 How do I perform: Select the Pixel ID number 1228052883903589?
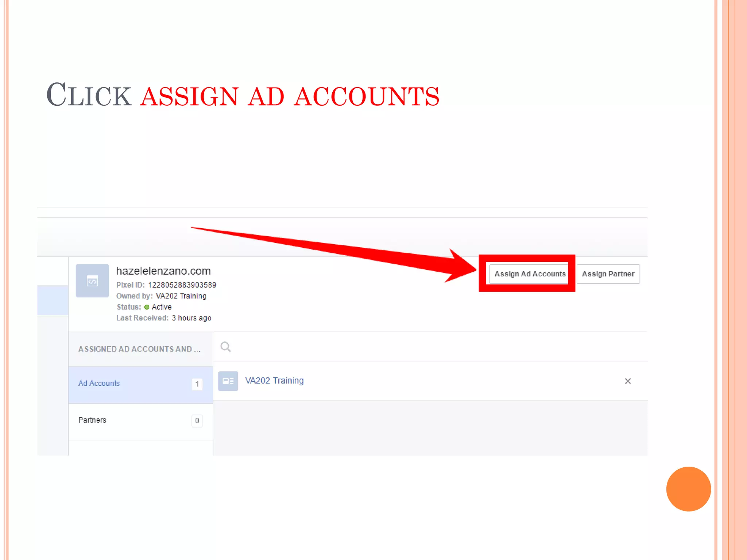[182, 285]
